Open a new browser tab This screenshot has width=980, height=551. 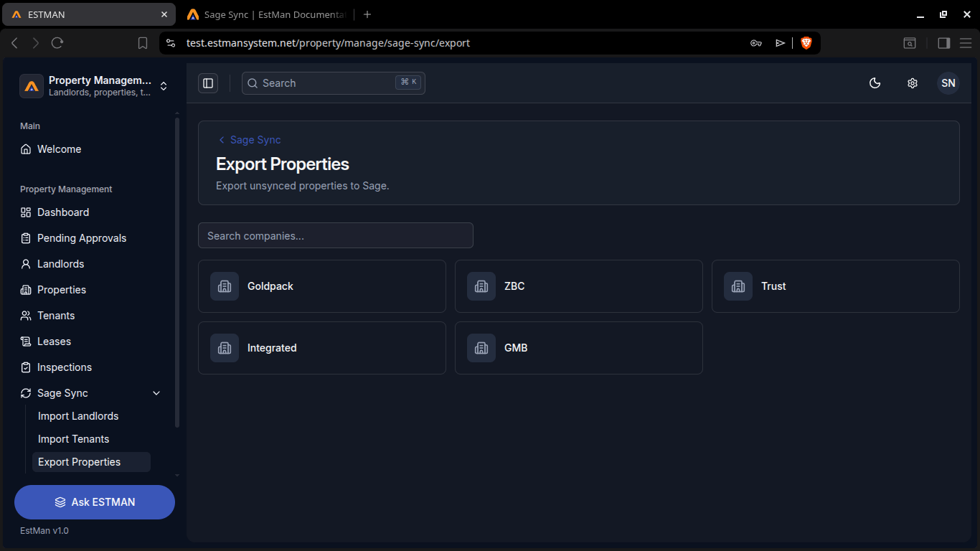pos(367,14)
